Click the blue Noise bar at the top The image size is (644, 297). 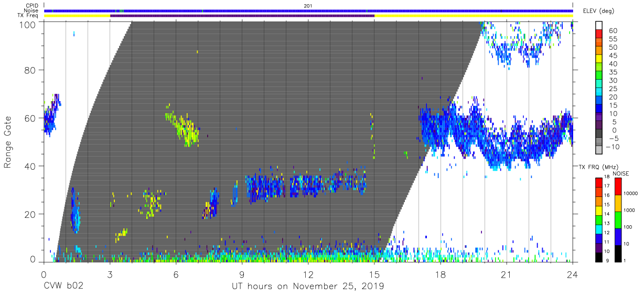click(x=308, y=10)
